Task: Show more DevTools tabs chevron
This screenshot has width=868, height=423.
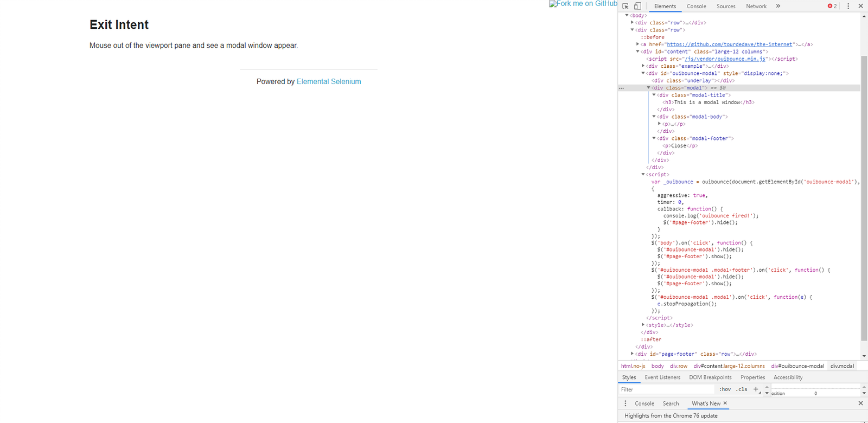Action: point(778,6)
